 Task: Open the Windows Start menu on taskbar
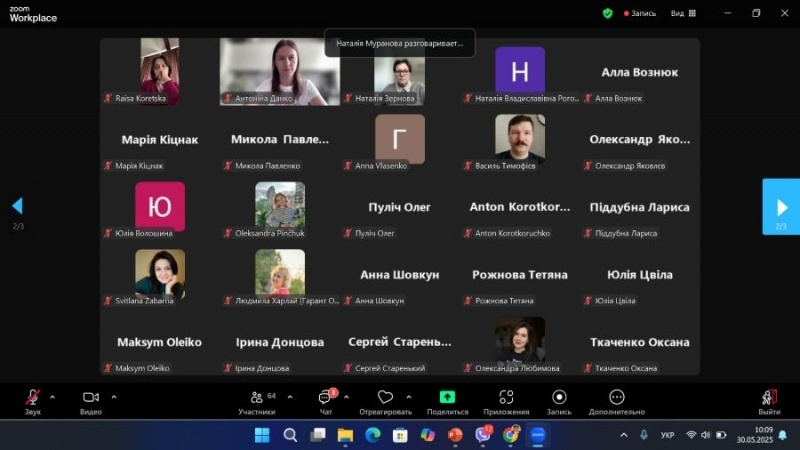point(262,435)
